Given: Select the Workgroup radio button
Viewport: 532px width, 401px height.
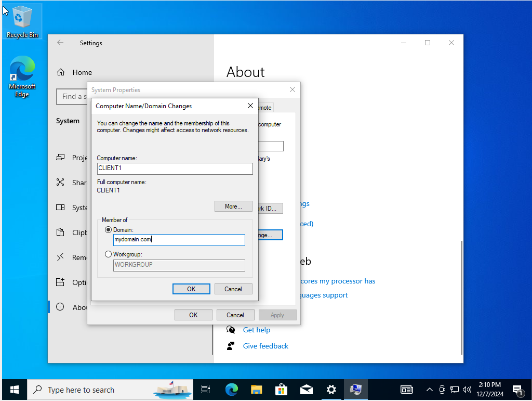Looking at the screenshot, I should pos(108,254).
